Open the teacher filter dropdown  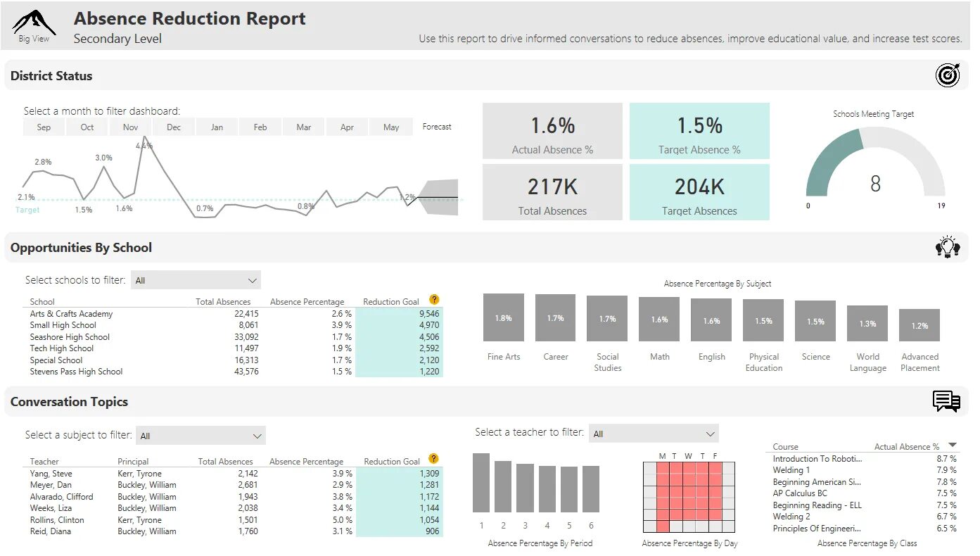(x=654, y=434)
